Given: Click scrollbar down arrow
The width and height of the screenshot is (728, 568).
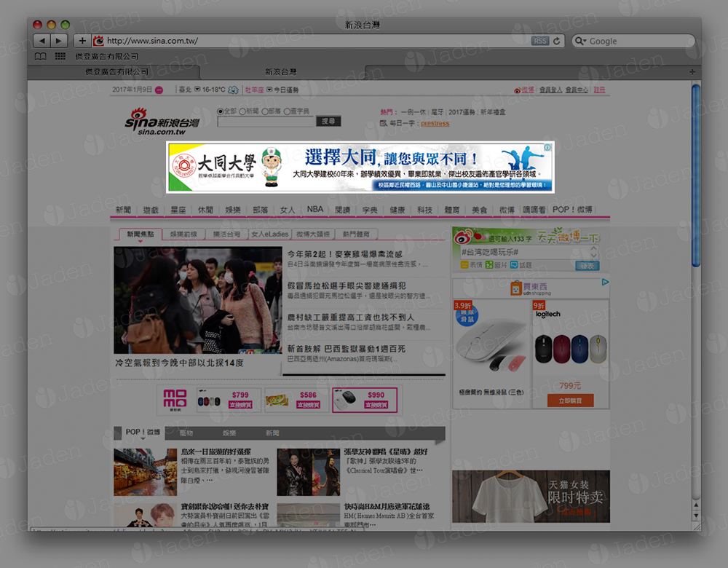Looking at the screenshot, I should pos(695,516).
